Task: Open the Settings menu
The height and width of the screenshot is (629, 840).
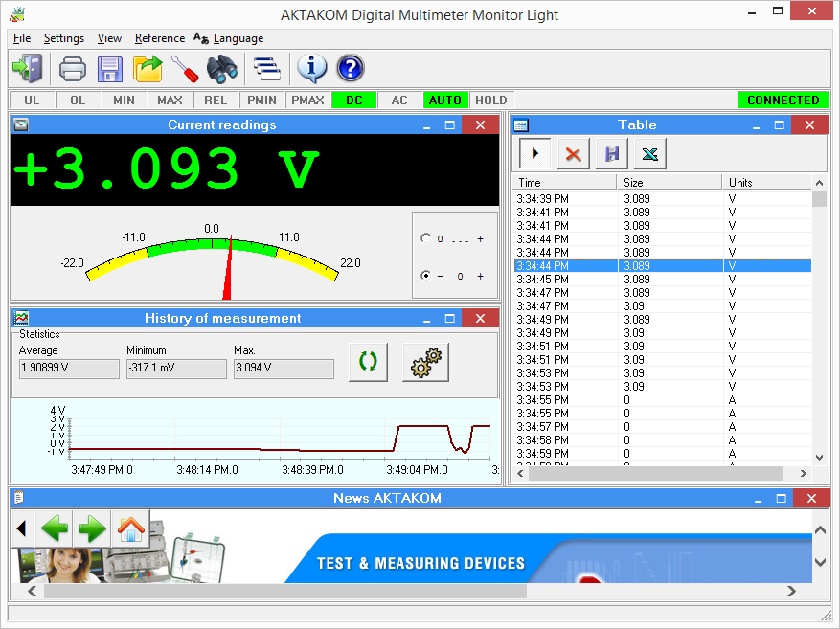Action: [x=64, y=38]
